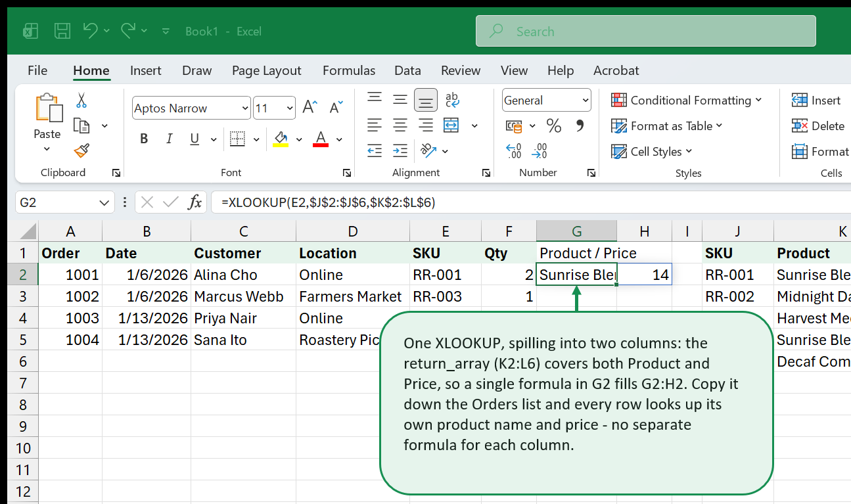This screenshot has height=504, width=851.
Task: Apply Comma Style
Action: tap(580, 125)
